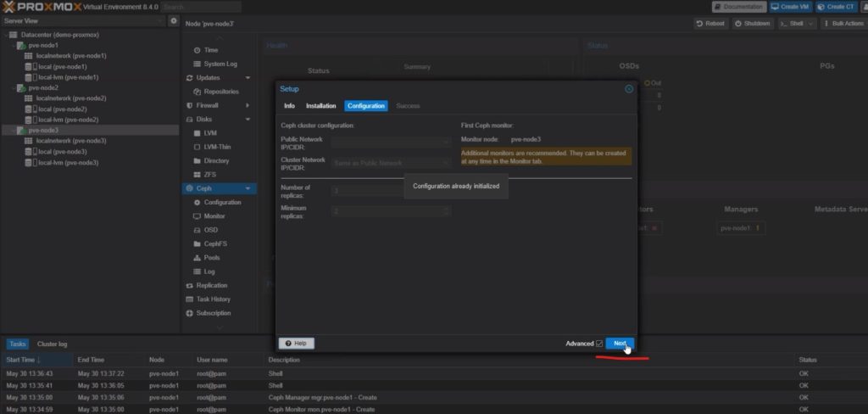Select the 'Ceph Monitor mon.pve-node1 - Create' task
This screenshot has height=414, width=868.
pyautogui.click(x=434, y=410)
